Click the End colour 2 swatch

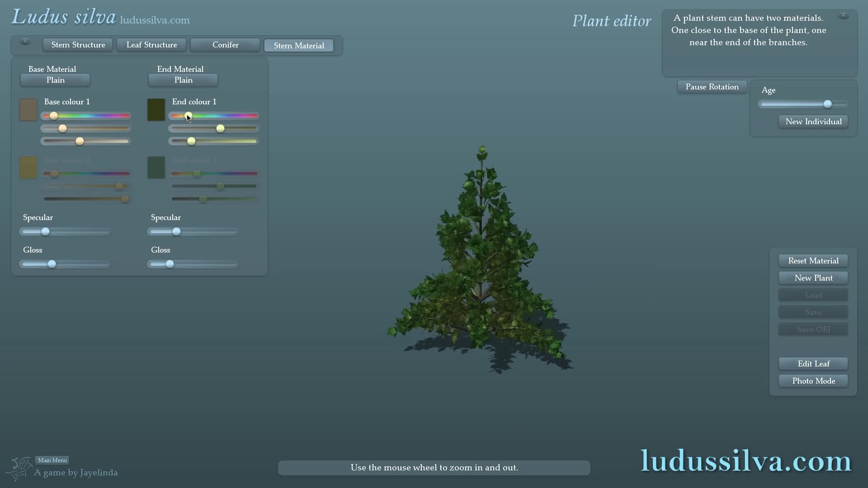pos(156,168)
